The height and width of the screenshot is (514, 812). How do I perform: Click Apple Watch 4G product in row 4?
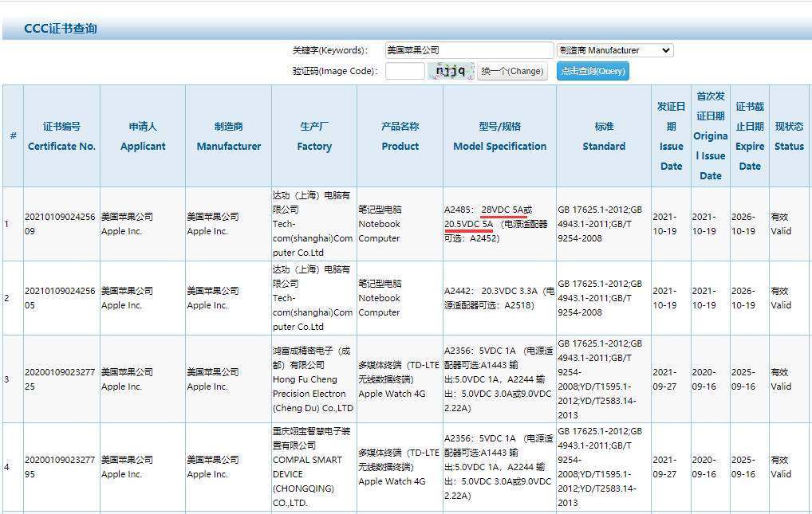coord(399,466)
